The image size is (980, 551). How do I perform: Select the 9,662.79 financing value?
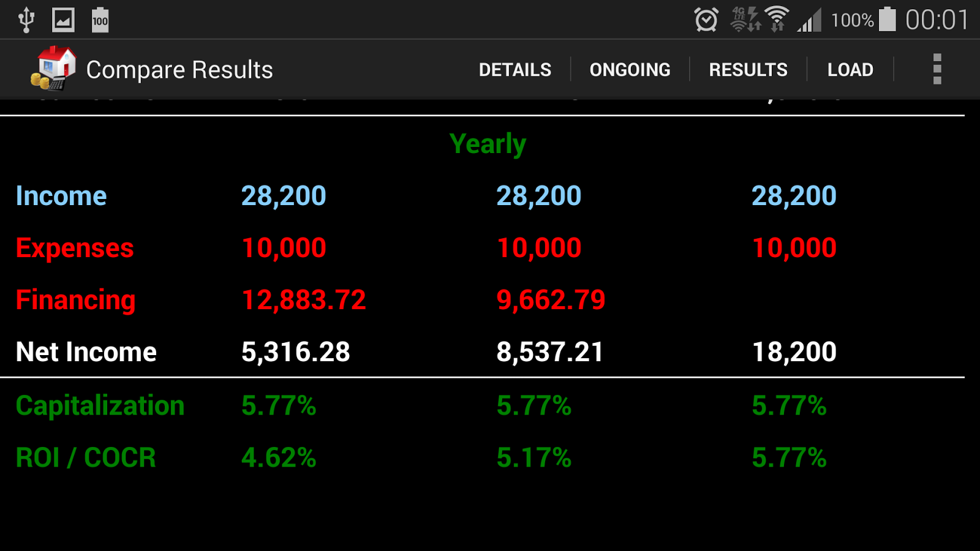(x=551, y=300)
